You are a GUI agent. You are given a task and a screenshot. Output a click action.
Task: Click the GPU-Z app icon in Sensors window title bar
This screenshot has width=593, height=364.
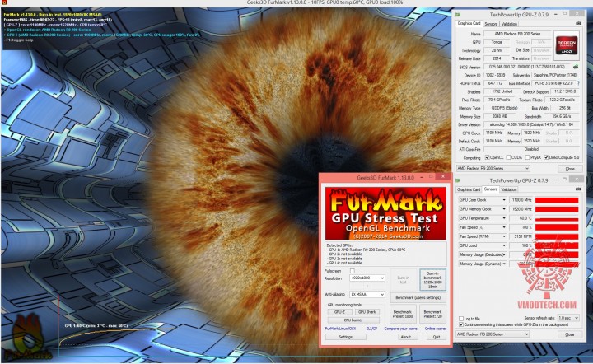point(458,180)
